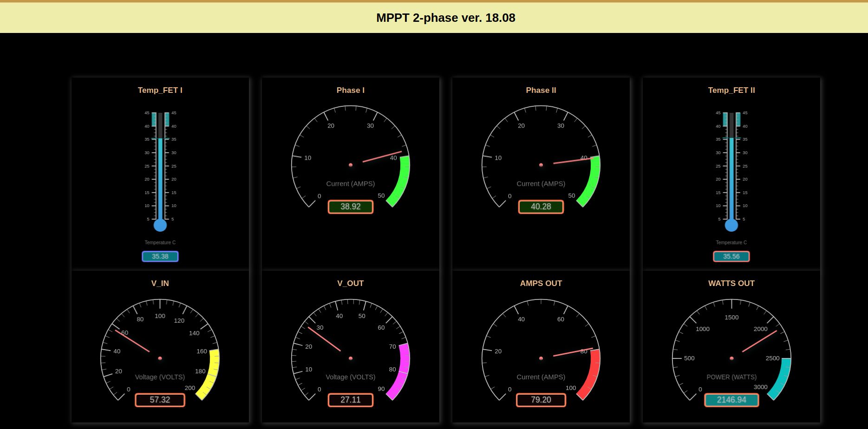Viewport: 868px width, 429px height.
Task: Click the teal highlight arc on WATTS OUT gauge
Action: coord(782,378)
